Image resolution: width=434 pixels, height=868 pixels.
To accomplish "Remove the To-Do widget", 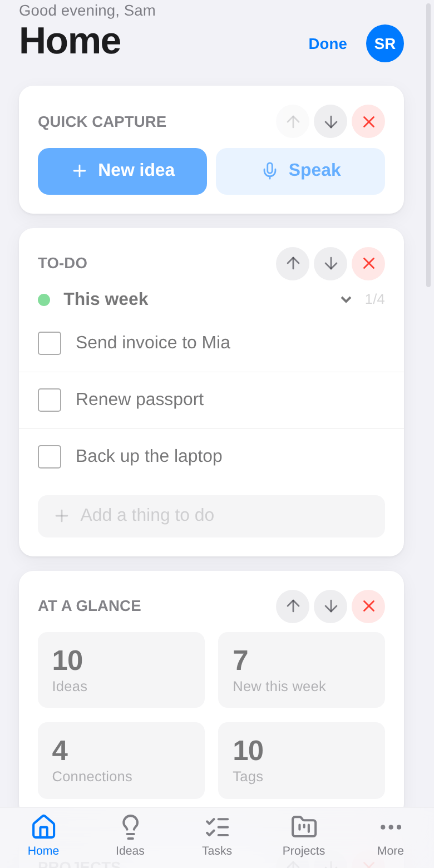I will point(368,264).
